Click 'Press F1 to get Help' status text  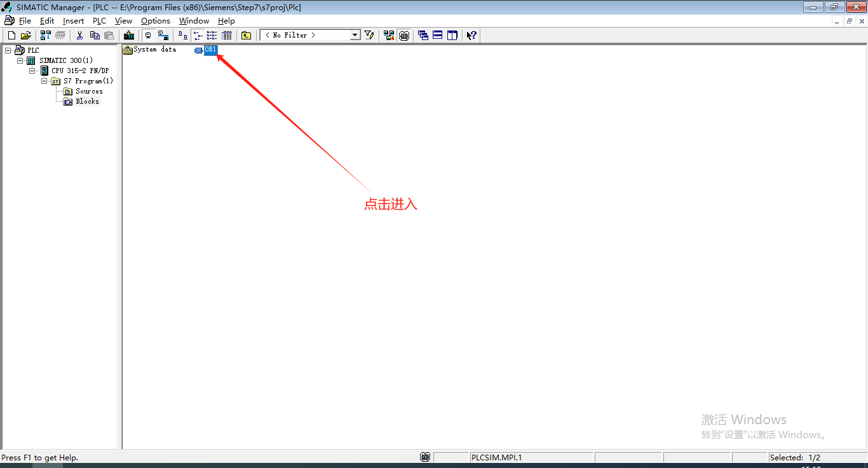click(40, 457)
